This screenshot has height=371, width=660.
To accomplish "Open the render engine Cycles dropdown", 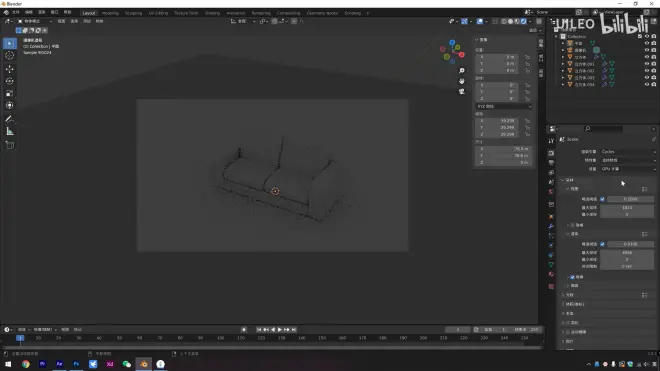I will pyautogui.click(x=628, y=152).
